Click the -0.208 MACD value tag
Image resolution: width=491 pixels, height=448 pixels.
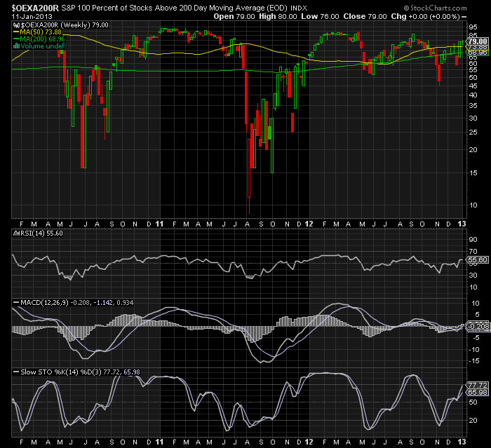[478, 327]
